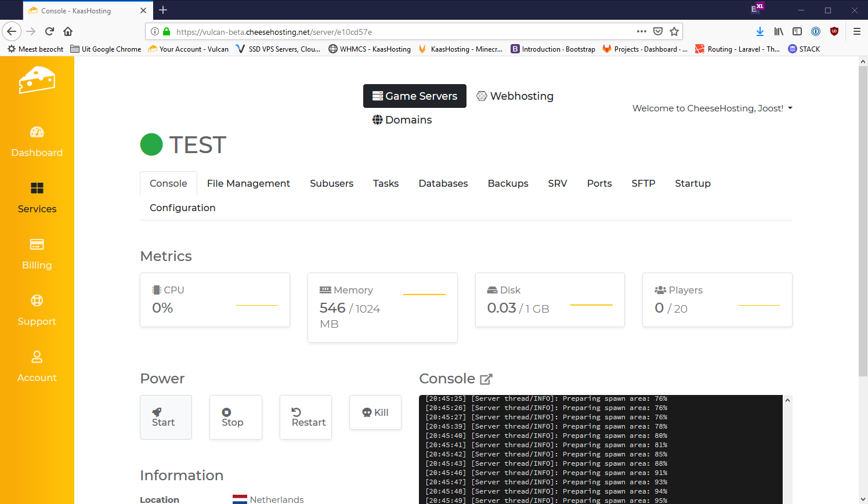Reload the page in the browser

(49, 31)
